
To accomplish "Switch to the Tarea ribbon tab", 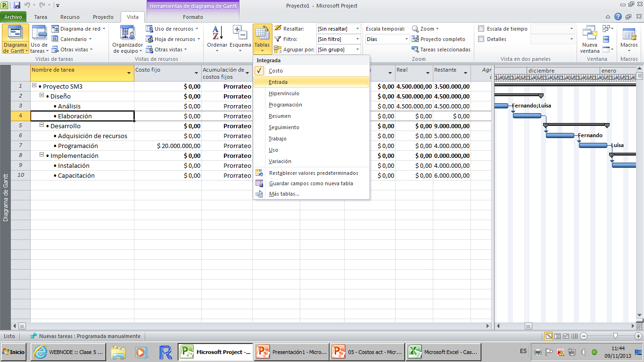I will (41, 17).
